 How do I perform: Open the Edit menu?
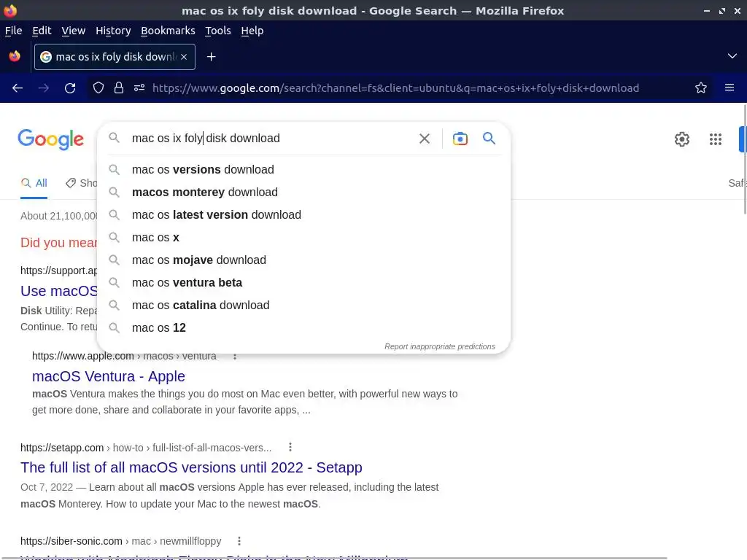point(42,31)
